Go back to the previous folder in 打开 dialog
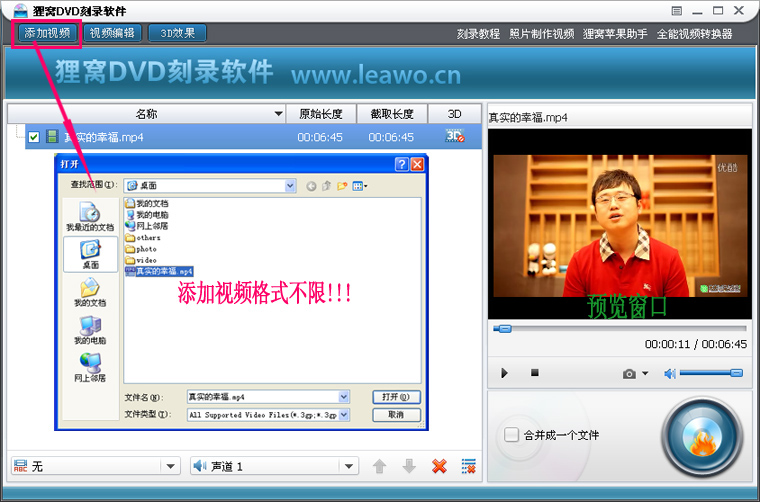Image resolution: width=760 pixels, height=502 pixels. (x=311, y=186)
